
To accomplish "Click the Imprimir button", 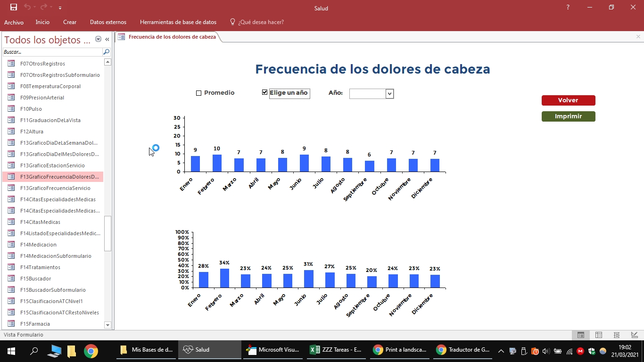I will (568, 116).
